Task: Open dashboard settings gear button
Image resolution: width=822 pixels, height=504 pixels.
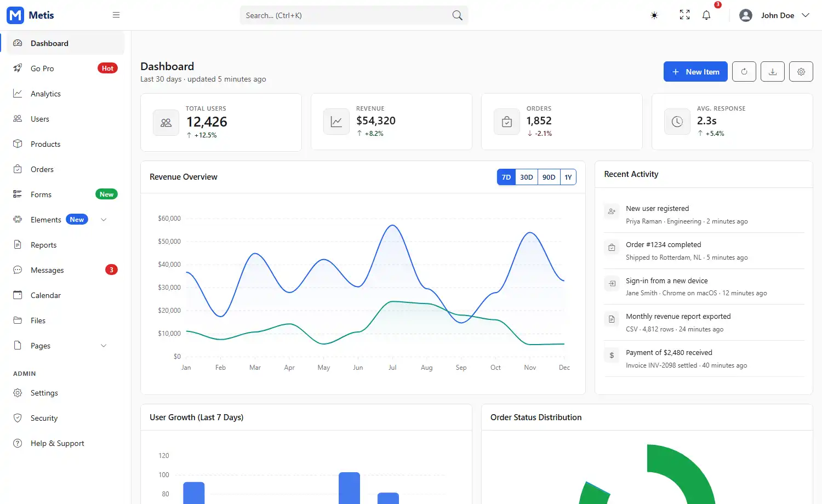Action: click(x=801, y=72)
